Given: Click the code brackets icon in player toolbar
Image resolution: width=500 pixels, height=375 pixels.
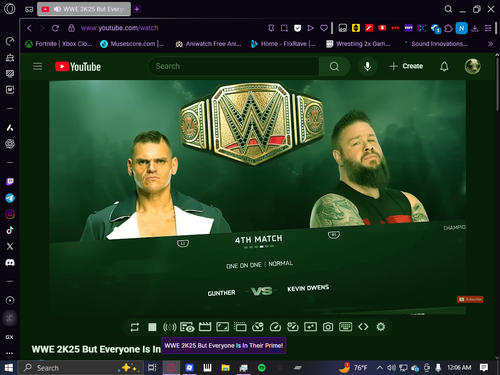Looking at the screenshot, I should 363,327.
